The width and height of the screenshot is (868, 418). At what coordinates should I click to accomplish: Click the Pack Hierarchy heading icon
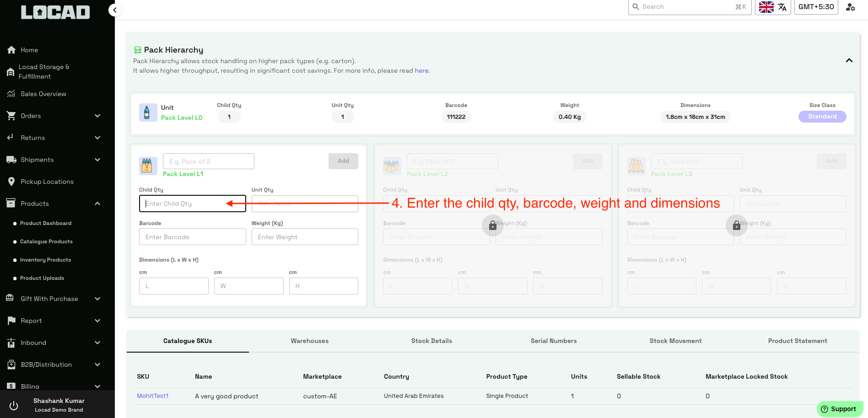tap(137, 50)
